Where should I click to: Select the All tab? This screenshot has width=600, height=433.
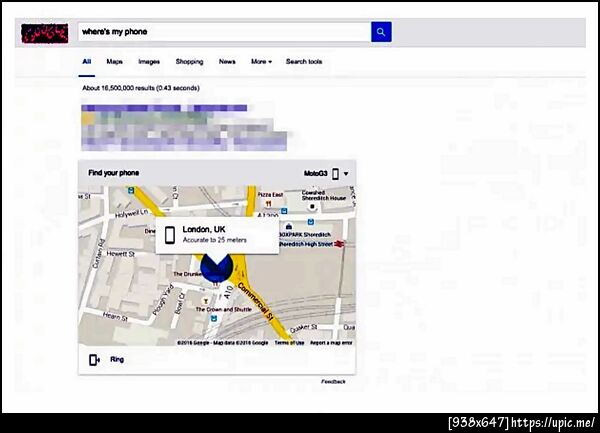point(87,62)
